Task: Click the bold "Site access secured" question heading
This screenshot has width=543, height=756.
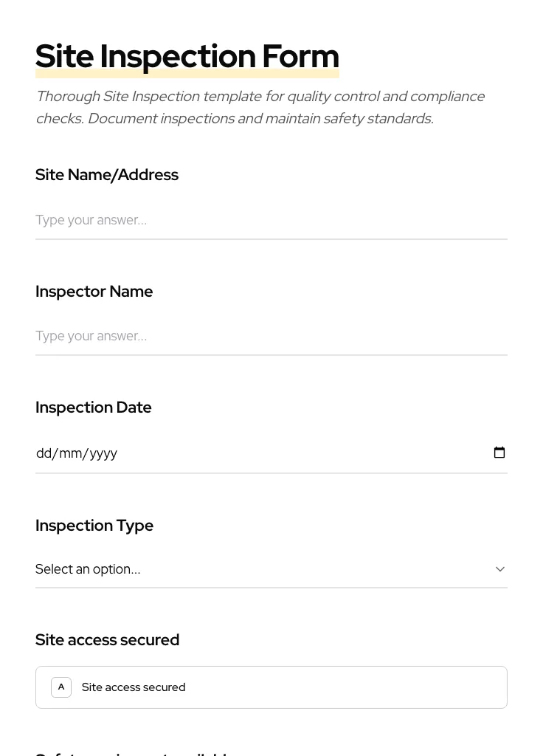Action: point(108,640)
